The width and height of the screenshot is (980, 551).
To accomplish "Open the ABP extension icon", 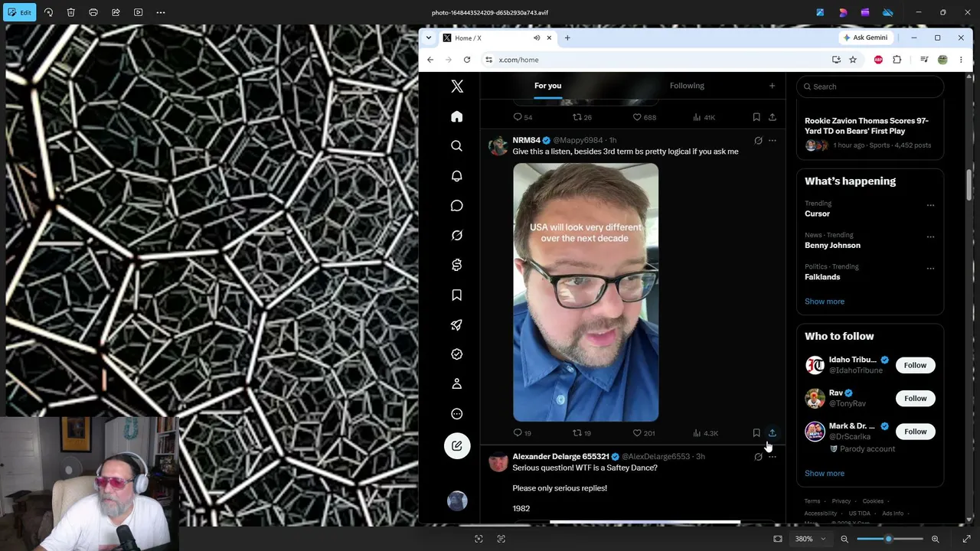I will click(x=878, y=60).
